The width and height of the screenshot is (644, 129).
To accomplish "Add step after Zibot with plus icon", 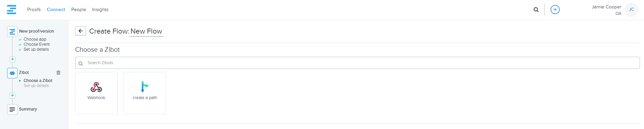I will click(12, 95).
